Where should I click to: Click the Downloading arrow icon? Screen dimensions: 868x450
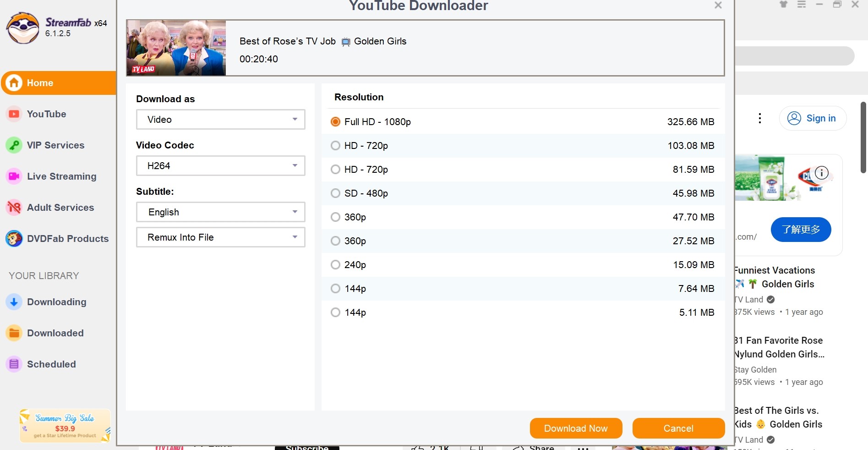tap(14, 302)
